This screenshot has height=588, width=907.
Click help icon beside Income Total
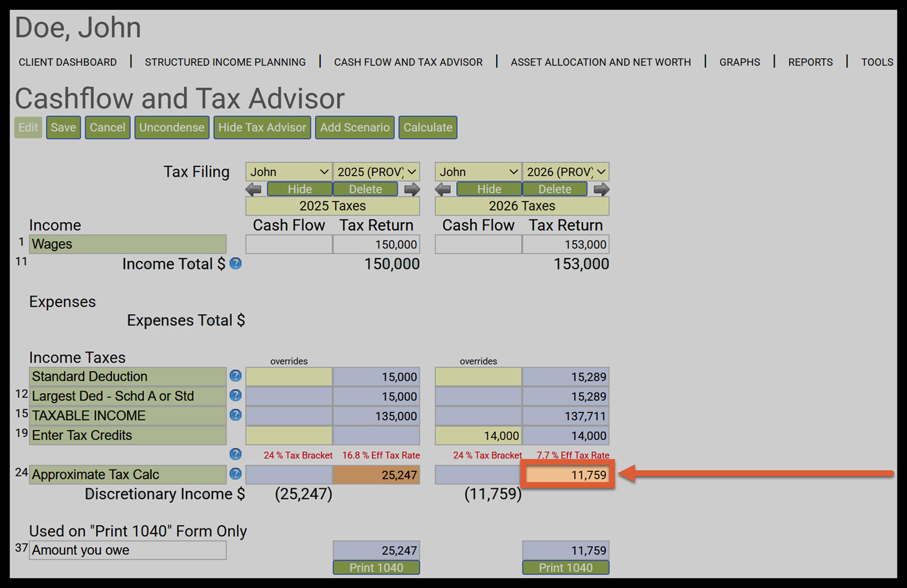(x=236, y=264)
